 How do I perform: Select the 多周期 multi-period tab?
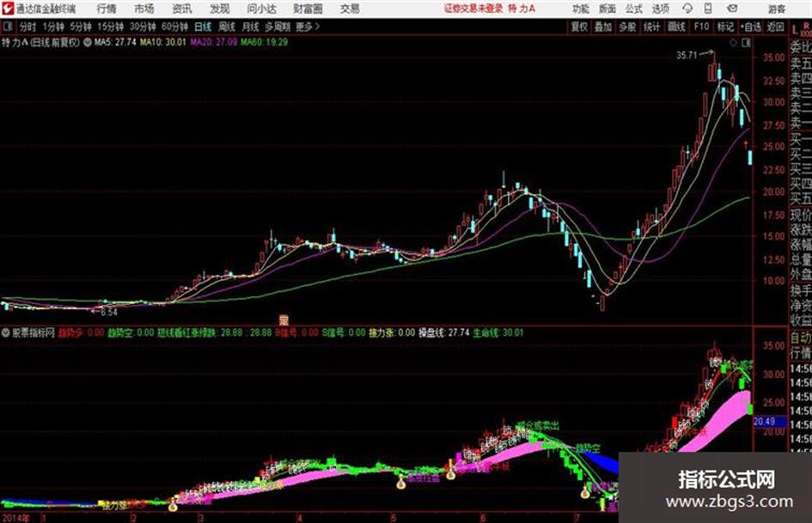tap(278, 27)
